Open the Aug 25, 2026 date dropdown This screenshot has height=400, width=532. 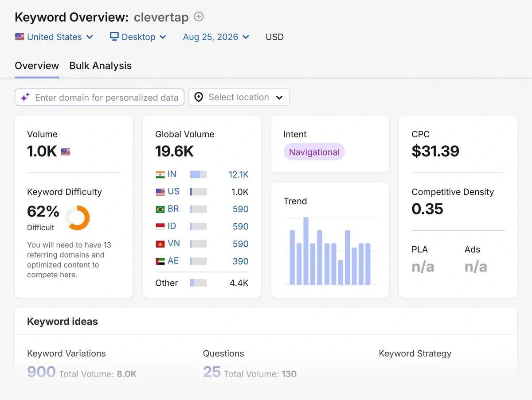[216, 37]
